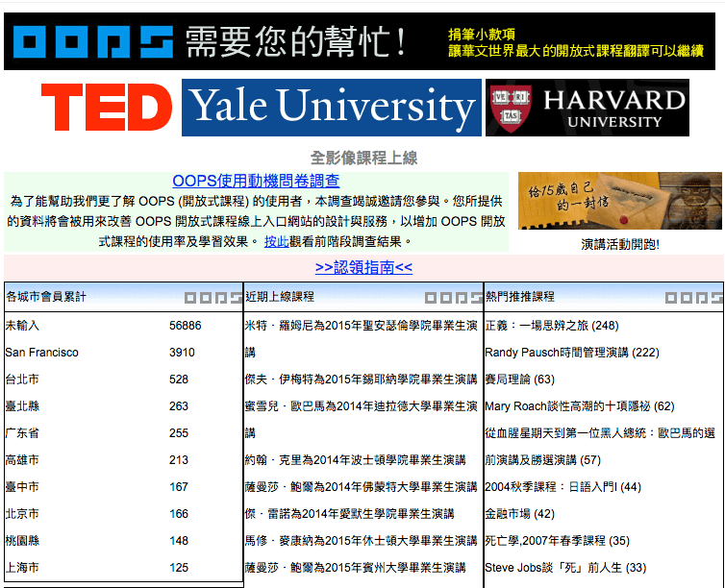Open 馬修．麥康納 2015 休士頓大學 speech
The image size is (725, 588).
coord(362,540)
